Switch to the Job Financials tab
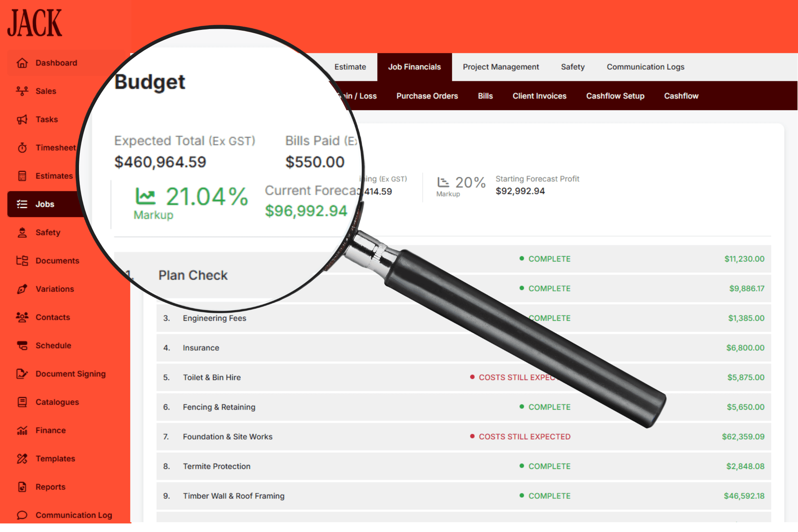The image size is (798, 532). pos(414,67)
